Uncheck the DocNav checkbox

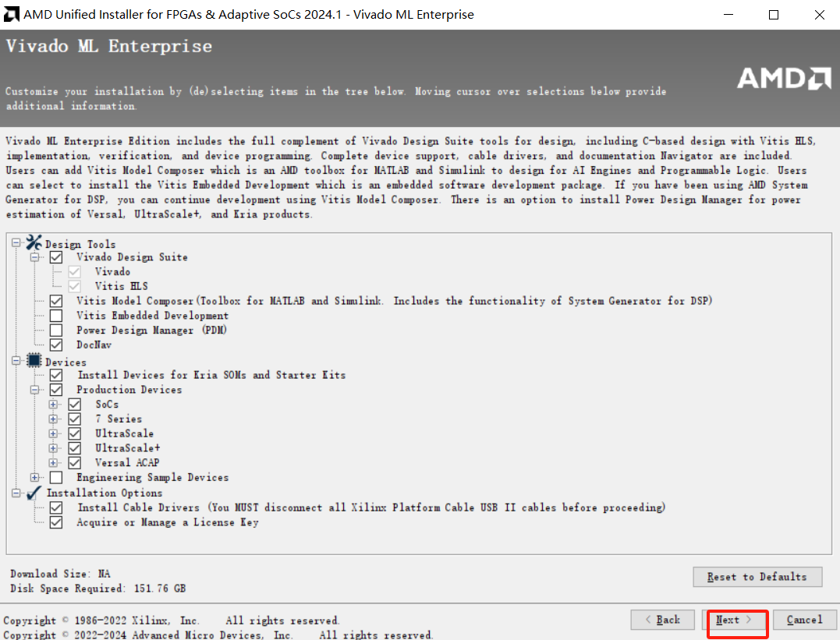click(56, 345)
